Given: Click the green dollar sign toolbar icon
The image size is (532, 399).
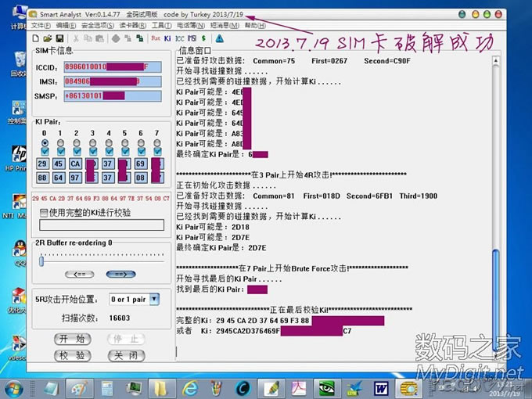Looking at the screenshot, I should tap(203, 38).
